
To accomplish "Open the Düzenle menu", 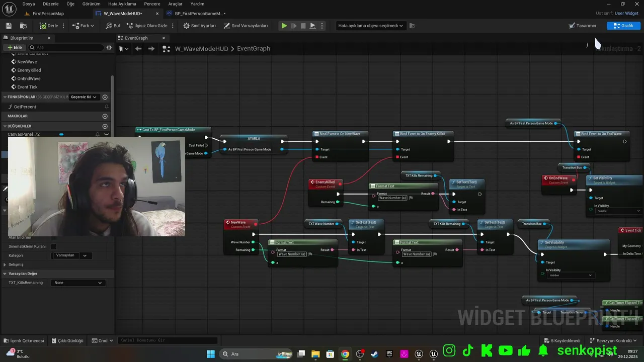I will click(51, 4).
